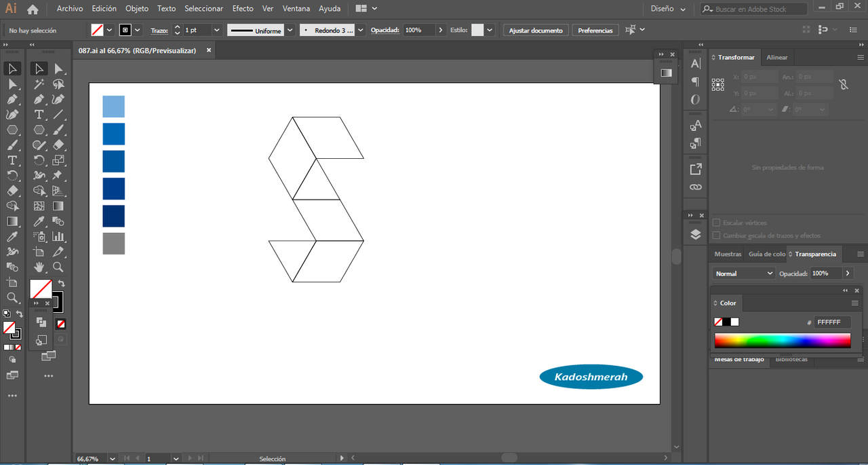Image resolution: width=868 pixels, height=465 pixels.
Task: Open the Normal blending mode dropdown
Action: pos(744,273)
